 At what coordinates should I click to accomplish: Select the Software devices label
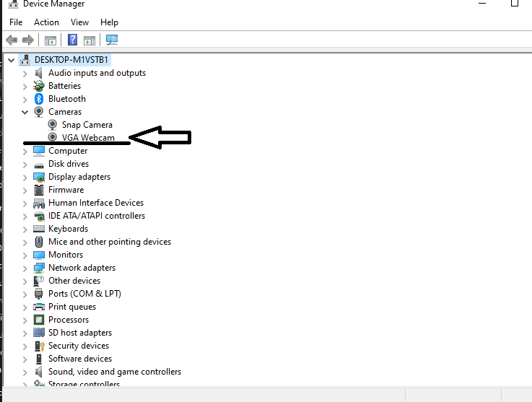pyautogui.click(x=80, y=359)
